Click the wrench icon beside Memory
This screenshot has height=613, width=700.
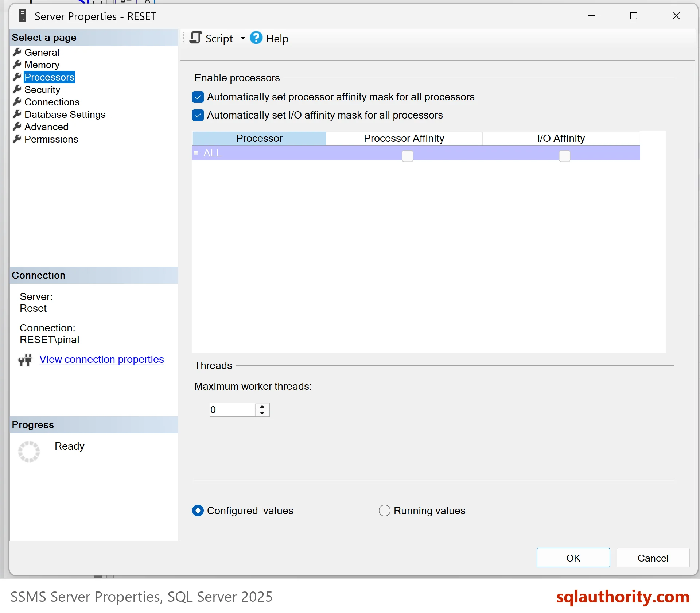(17, 65)
